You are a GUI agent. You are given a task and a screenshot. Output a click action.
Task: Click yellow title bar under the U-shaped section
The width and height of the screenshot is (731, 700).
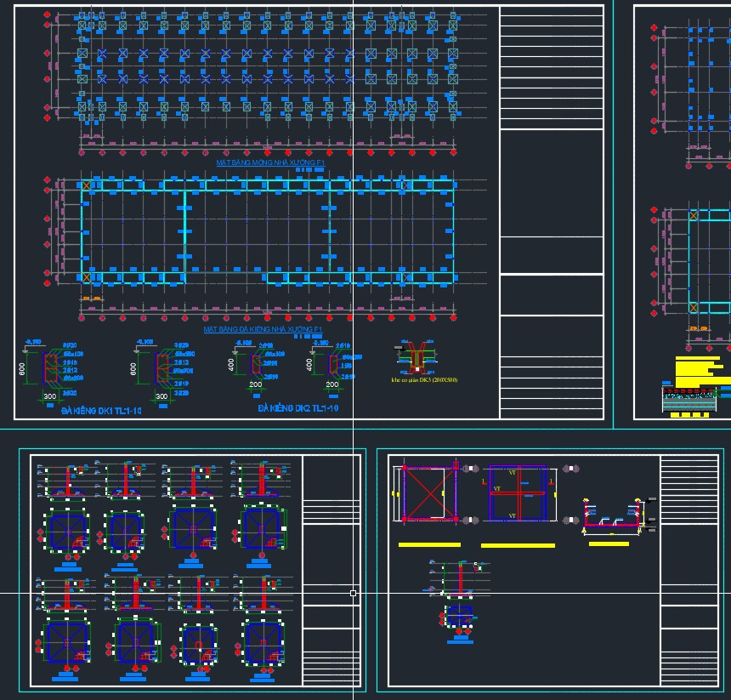(609, 543)
